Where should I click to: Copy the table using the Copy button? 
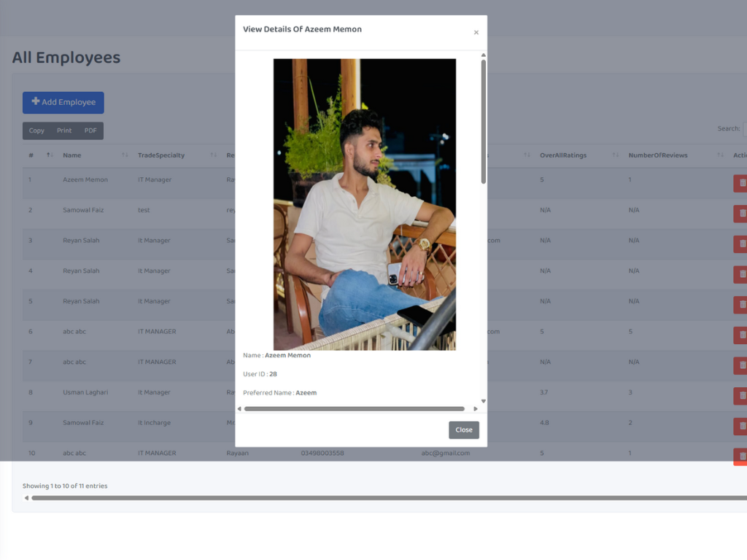tap(36, 131)
